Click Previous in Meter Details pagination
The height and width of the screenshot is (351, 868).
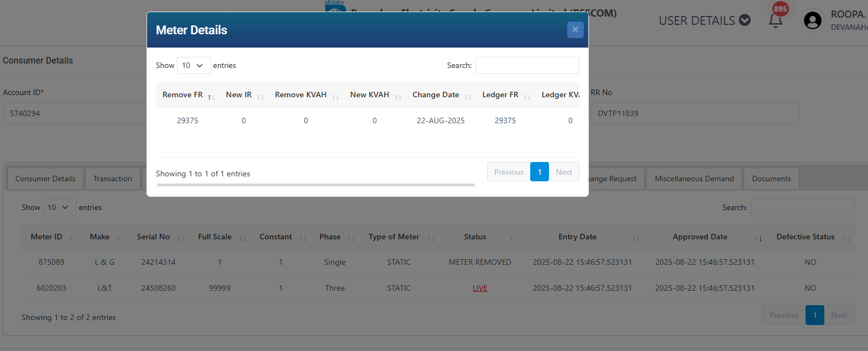509,172
